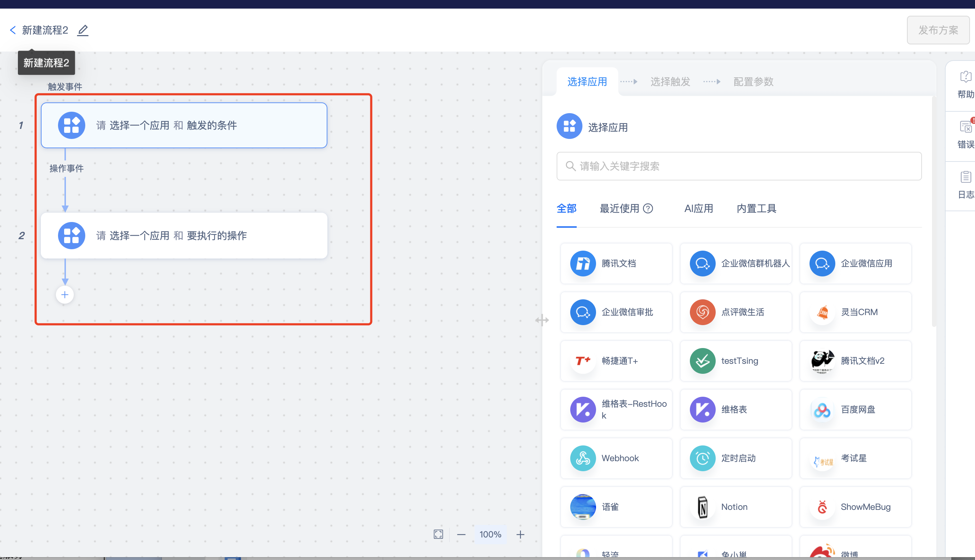Choose the 维格表 app card
The width and height of the screenshot is (975, 560).
pos(736,410)
